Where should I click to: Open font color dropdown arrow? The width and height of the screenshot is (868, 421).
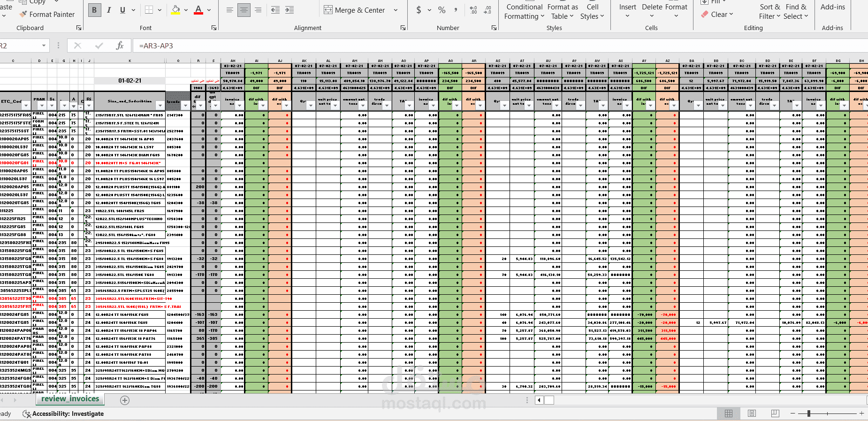pos(209,10)
